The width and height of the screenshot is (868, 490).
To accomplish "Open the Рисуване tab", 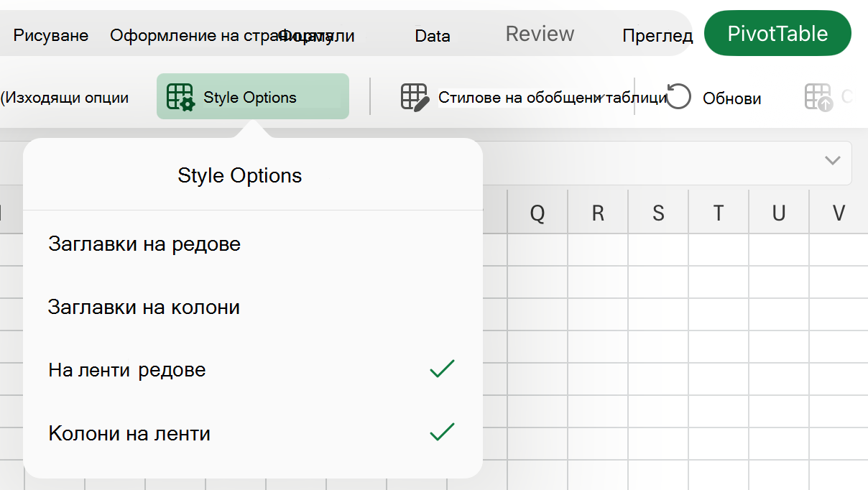I will click(x=51, y=35).
